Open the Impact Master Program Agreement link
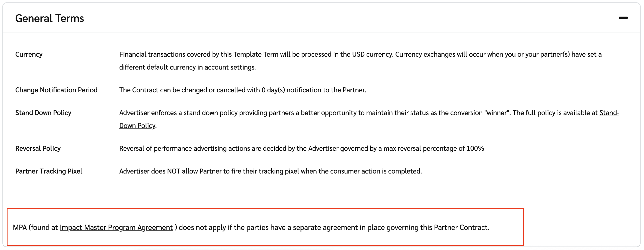 [x=116, y=227]
